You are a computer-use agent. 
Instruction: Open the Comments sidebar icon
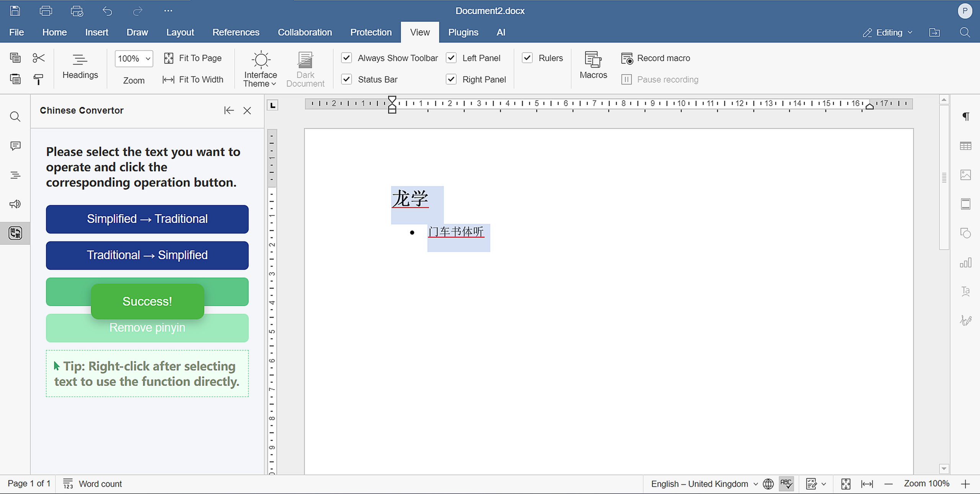pyautogui.click(x=15, y=146)
